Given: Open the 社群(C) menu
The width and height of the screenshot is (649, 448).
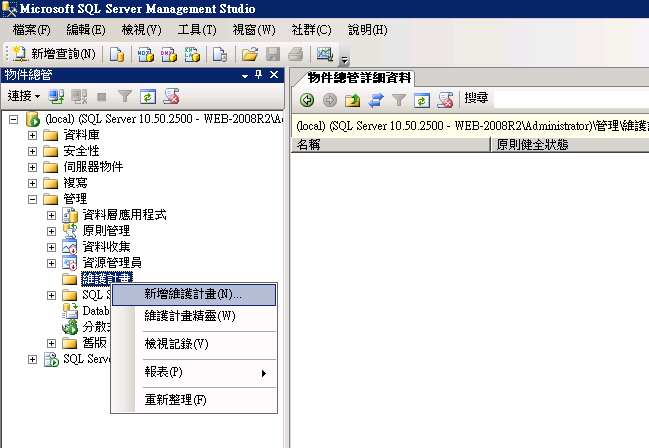Looking at the screenshot, I should coord(311,30).
